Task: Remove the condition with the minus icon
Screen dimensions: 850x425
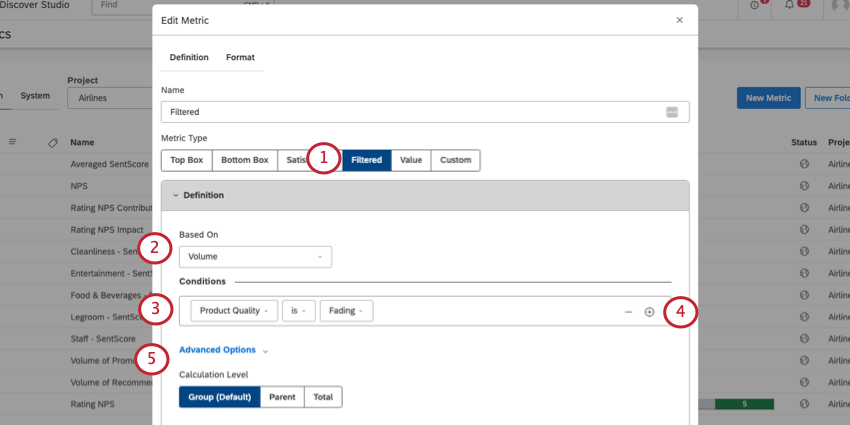Action: [x=628, y=312]
